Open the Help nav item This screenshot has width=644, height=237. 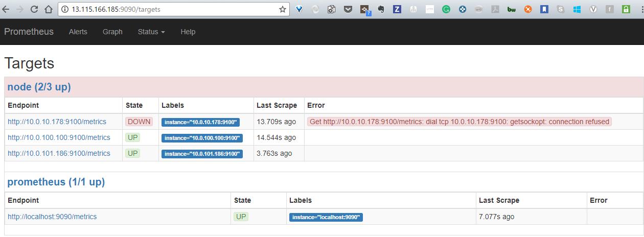[188, 32]
